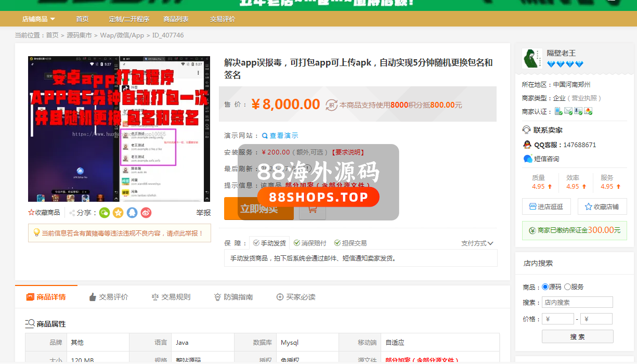Share via the blue QQ penguin icon
The image size is (637, 364).
click(132, 213)
